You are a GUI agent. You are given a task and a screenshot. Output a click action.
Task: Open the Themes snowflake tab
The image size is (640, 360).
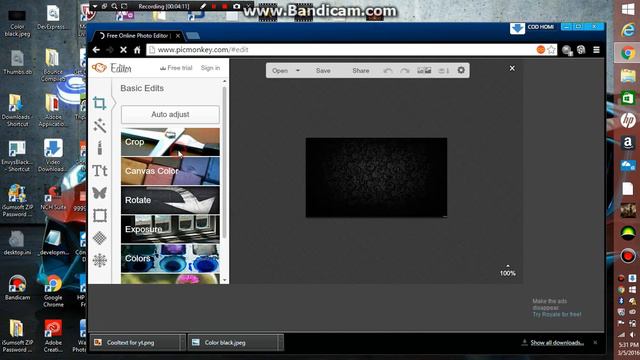[100, 260]
